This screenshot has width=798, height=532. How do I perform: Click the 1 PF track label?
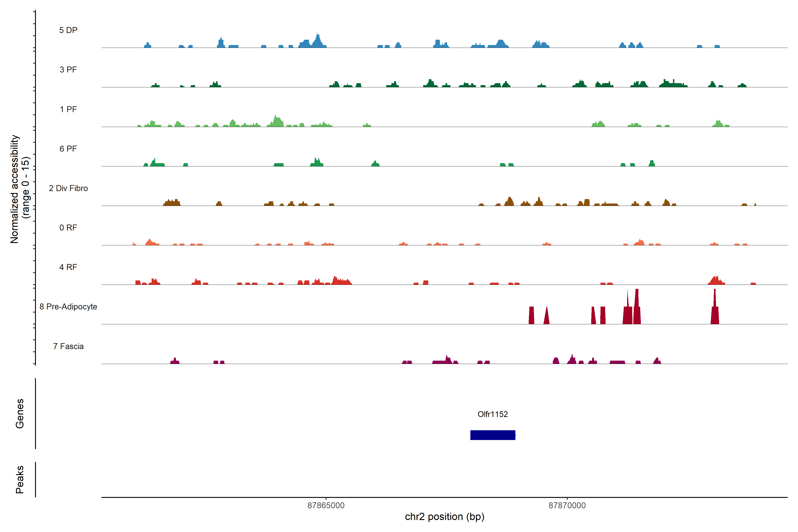pyautogui.click(x=68, y=109)
